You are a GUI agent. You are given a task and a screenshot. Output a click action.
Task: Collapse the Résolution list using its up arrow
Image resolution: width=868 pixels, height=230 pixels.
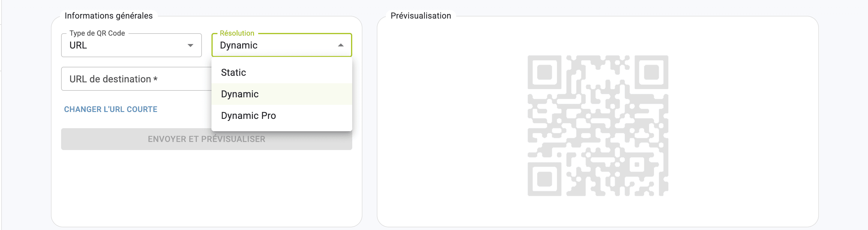(341, 45)
